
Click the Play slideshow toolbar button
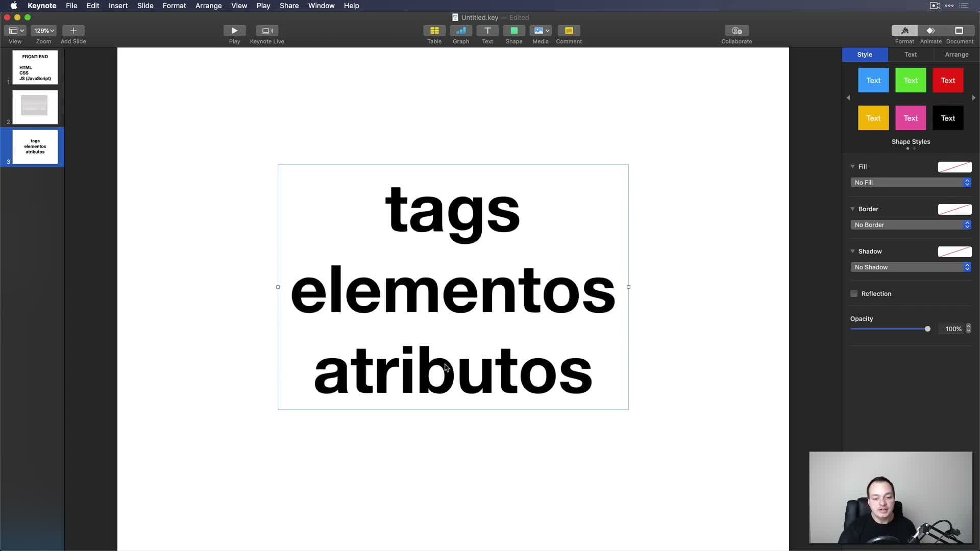click(x=234, y=31)
